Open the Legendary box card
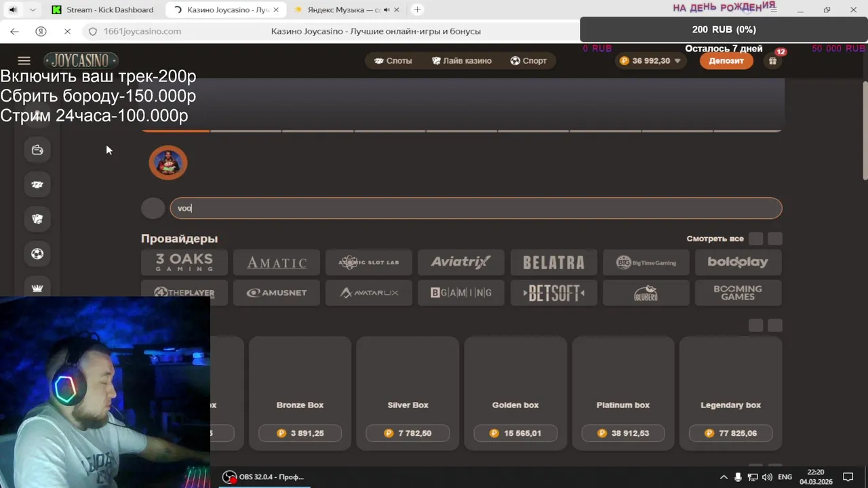This screenshot has width=868, height=488. (730, 393)
